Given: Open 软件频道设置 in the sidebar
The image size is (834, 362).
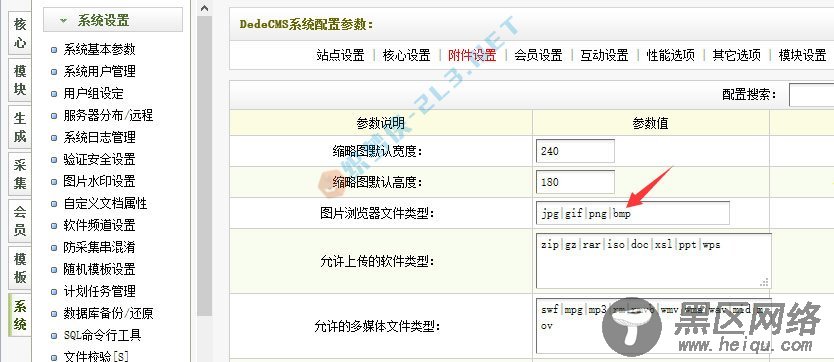Looking at the screenshot, I should [x=99, y=225].
